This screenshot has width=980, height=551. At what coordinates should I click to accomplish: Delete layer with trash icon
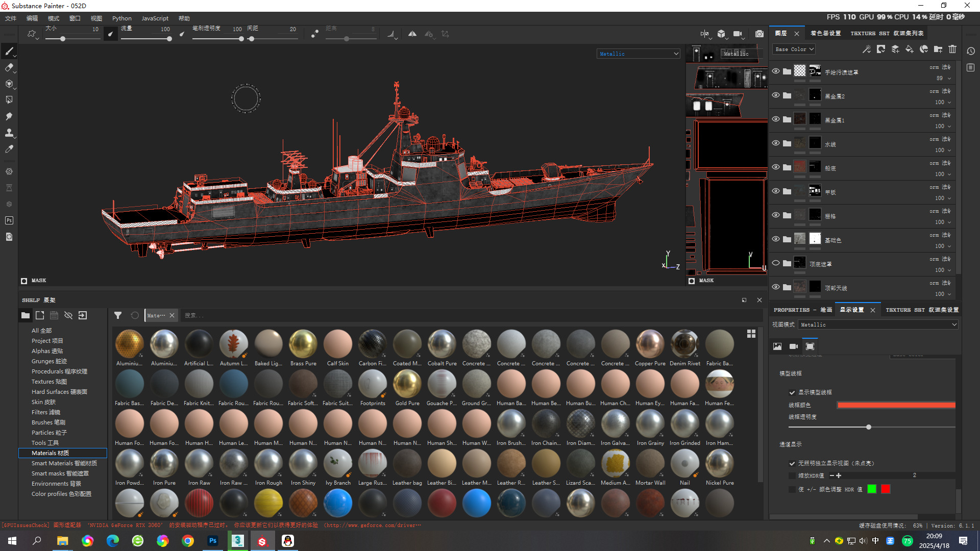point(952,49)
